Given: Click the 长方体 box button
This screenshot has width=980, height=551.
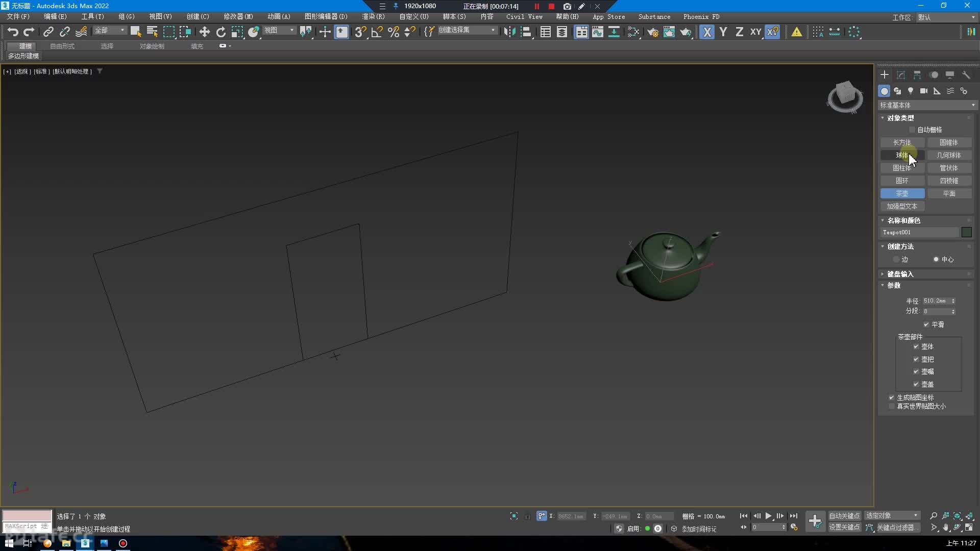Looking at the screenshot, I should (902, 142).
